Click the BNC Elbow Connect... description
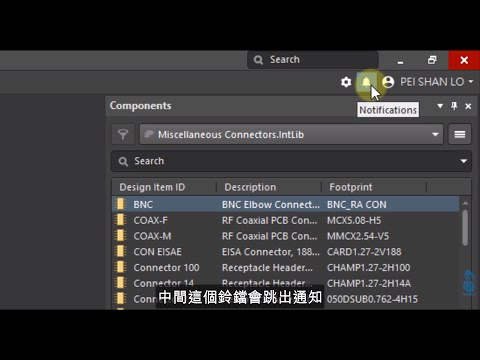This screenshot has height=360, width=480. click(x=271, y=205)
